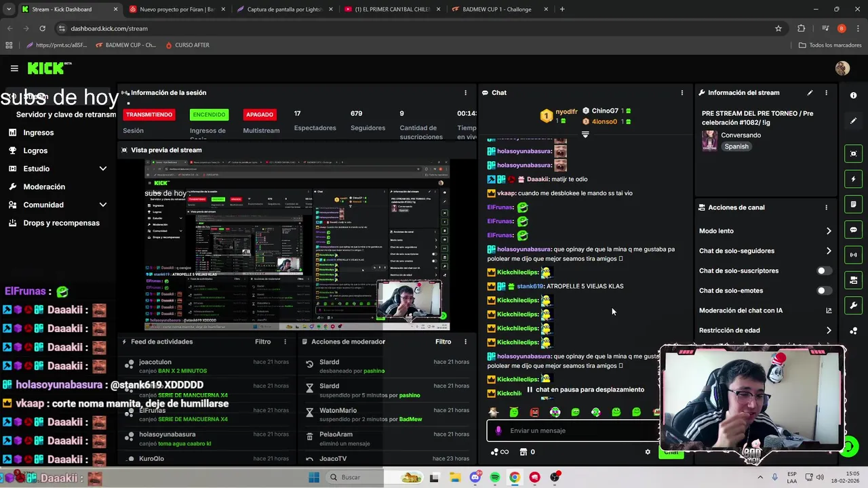
Task: Expand chat leaderboard with down chevron
Action: 585,135
